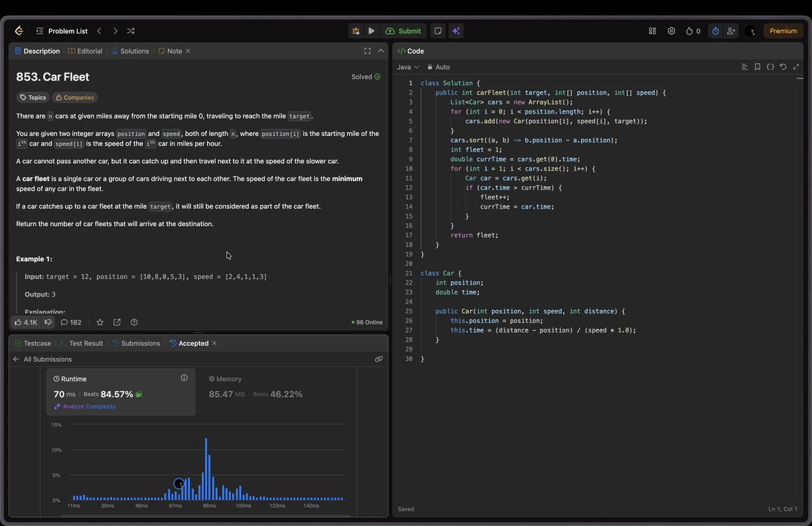Click the shuffle random question icon
Viewport: 812px width, 526px height.
pos(130,30)
